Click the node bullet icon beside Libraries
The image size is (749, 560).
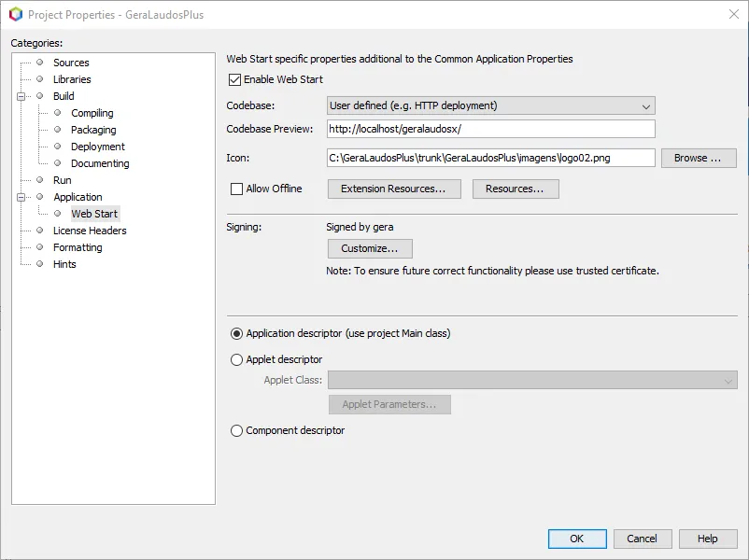[x=40, y=79]
